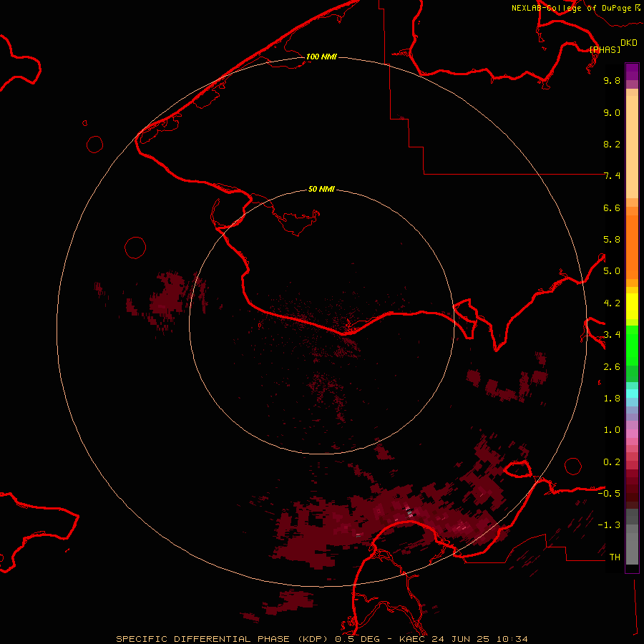
Task: Click the bright green band of the color scale
Action: click(632, 345)
